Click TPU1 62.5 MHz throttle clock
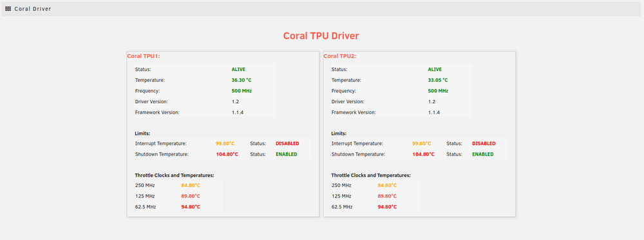 [146, 206]
